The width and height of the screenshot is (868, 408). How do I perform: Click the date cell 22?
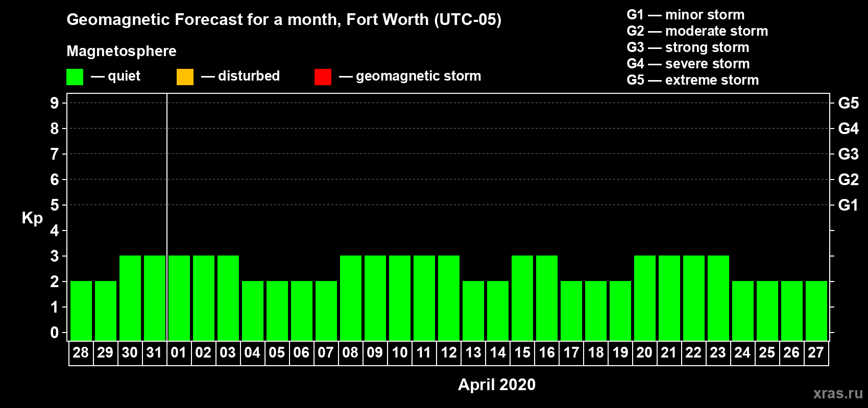[693, 353]
